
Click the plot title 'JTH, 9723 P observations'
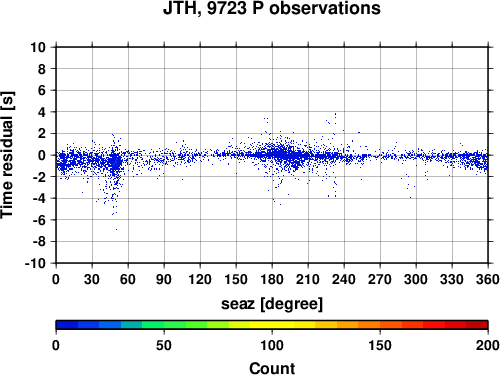click(272, 8)
